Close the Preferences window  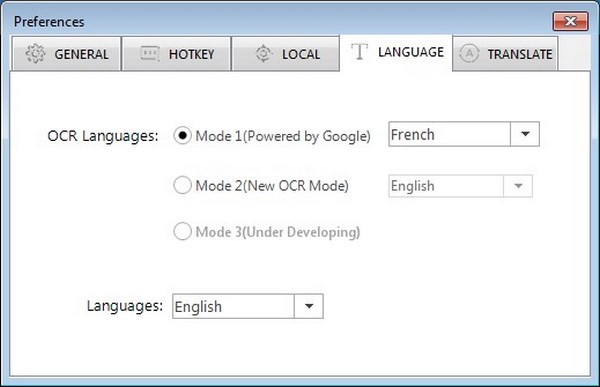click(x=570, y=21)
